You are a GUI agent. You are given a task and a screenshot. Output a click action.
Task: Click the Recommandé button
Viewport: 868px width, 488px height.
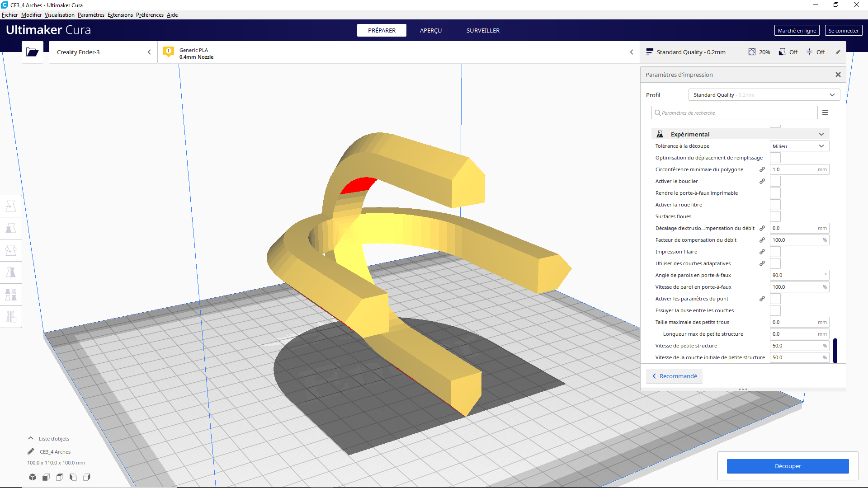click(674, 376)
